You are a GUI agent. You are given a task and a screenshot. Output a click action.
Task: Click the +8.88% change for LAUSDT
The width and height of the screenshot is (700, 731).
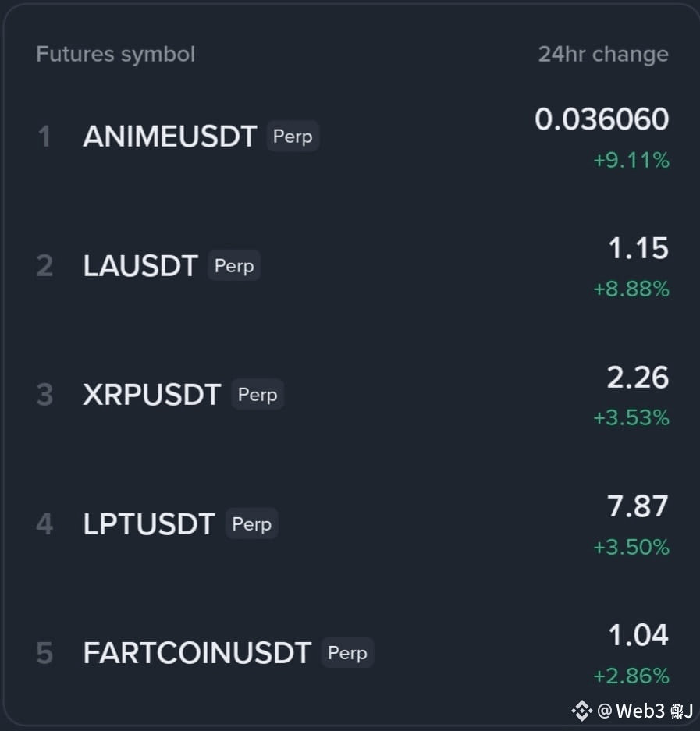click(x=631, y=289)
